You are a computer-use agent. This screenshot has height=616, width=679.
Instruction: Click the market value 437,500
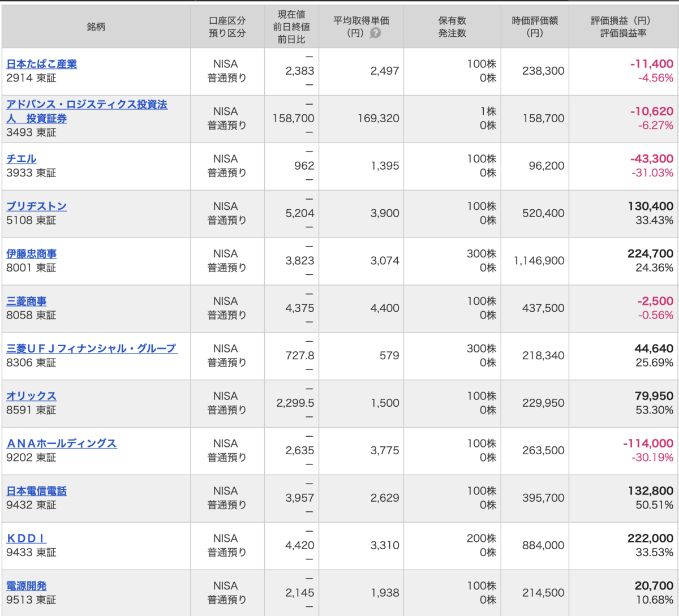click(x=543, y=308)
